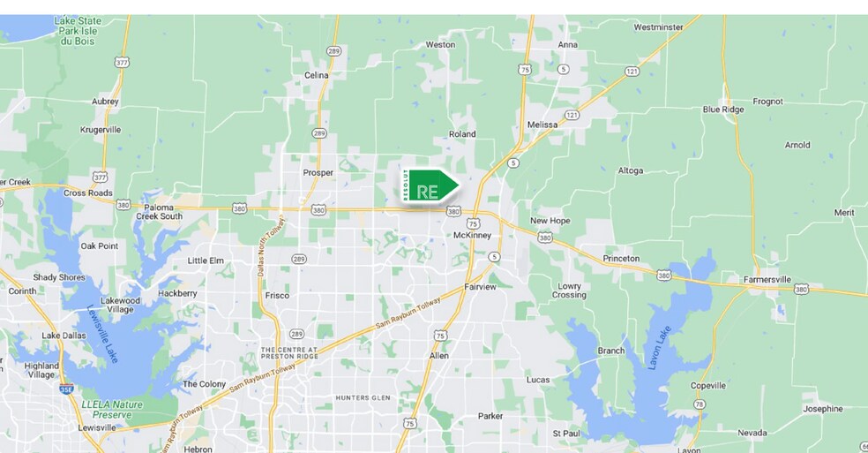
Task: Click the I-35E interstate shield
Action: click(x=66, y=389)
